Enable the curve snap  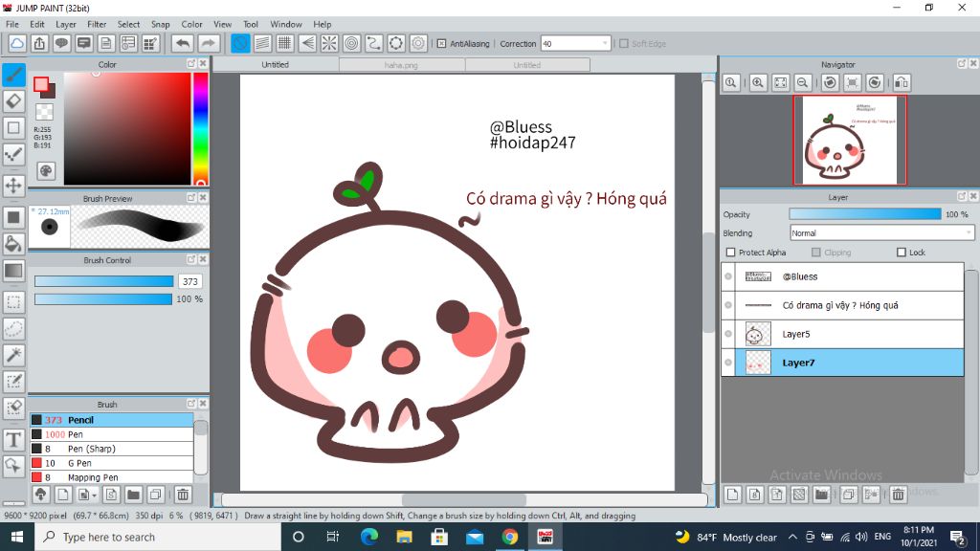(374, 43)
